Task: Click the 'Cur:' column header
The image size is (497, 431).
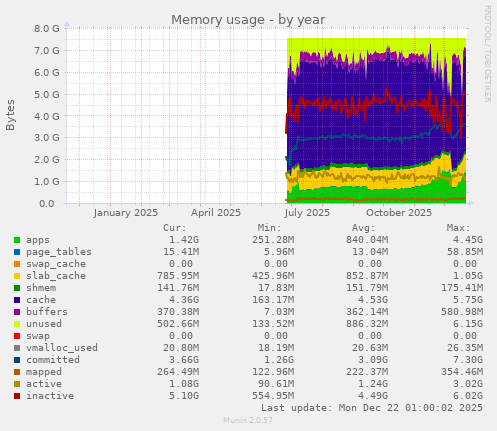Action: point(175,228)
